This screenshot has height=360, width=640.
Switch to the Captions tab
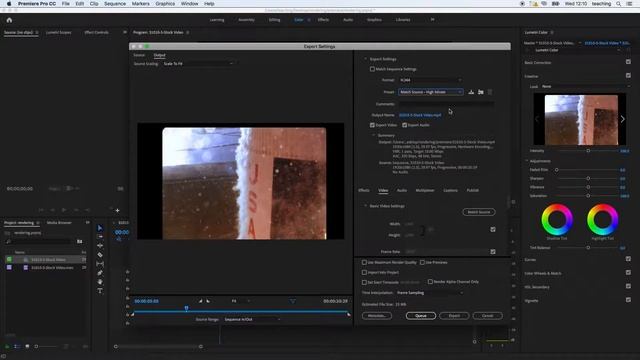coord(451,191)
